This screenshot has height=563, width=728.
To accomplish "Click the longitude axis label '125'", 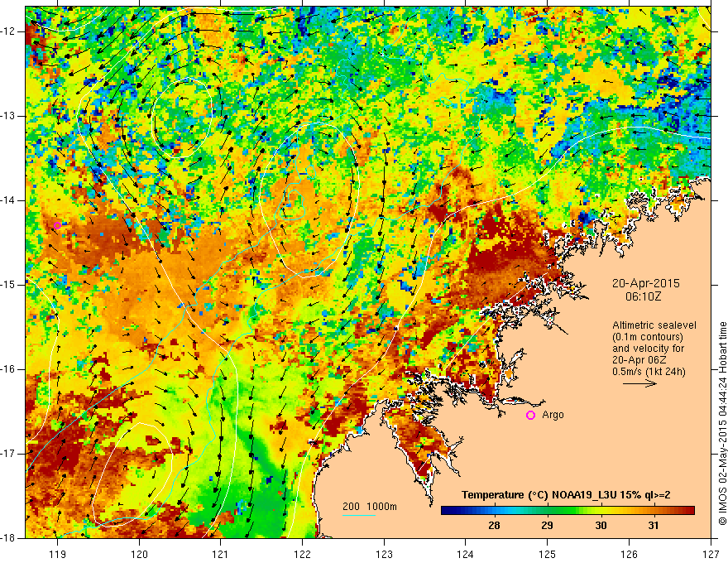I will coord(548,554).
